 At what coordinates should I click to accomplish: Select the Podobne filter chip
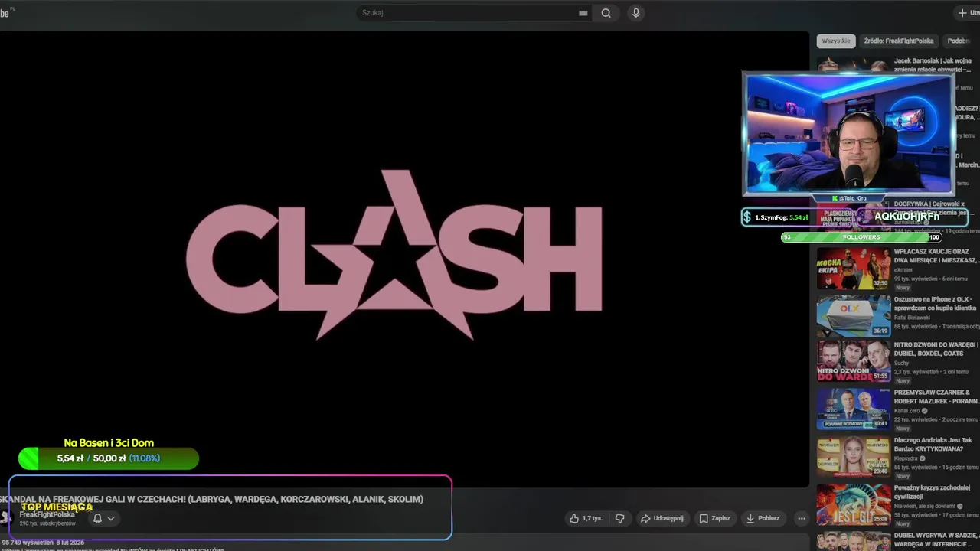(961, 41)
